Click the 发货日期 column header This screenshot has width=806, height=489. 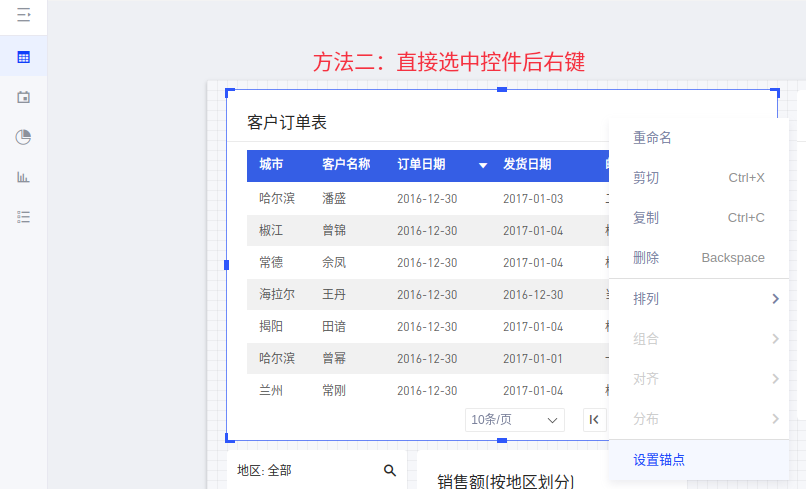(527, 165)
